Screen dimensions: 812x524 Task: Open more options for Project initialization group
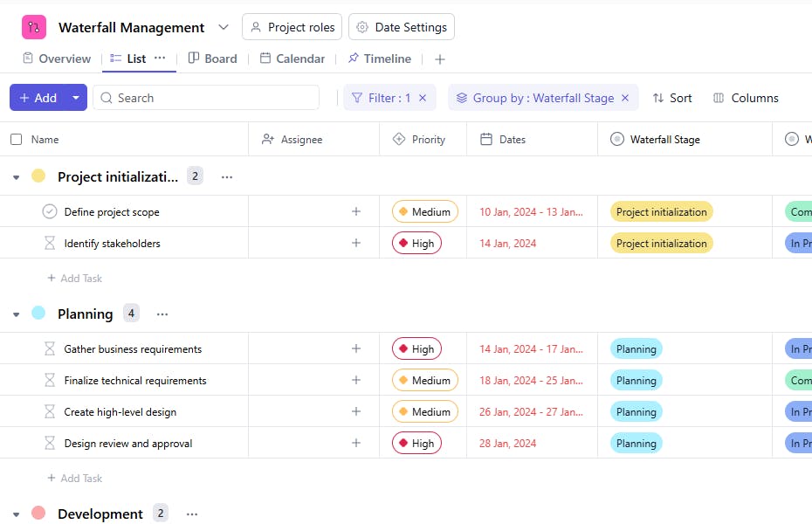pos(227,176)
